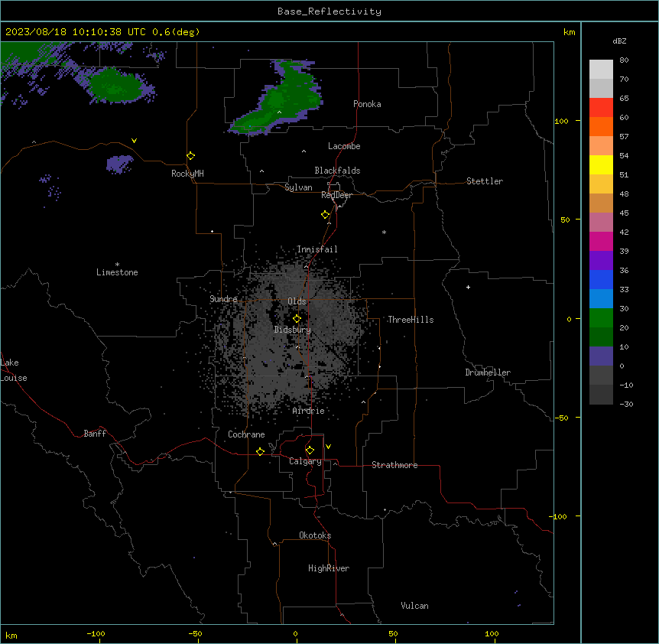Viewport: 659px width, 644px height.
Task: Click the Cochrane label
Action: [x=246, y=434]
